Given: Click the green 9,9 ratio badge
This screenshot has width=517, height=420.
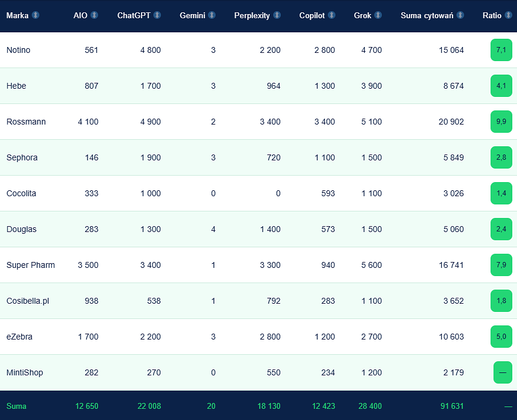Looking at the screenshot, I should pos(501,122).
